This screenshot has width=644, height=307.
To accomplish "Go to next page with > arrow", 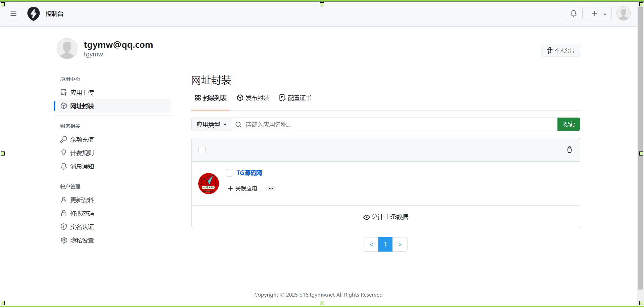I will click(x=400, y=245).
